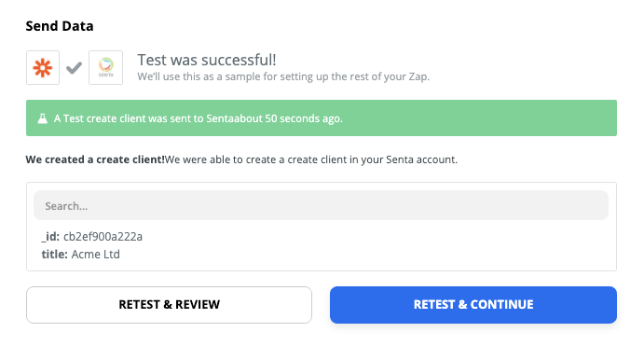
Task: Click the Senta account confirmation sentence
Action: click(x=311, y=159)
